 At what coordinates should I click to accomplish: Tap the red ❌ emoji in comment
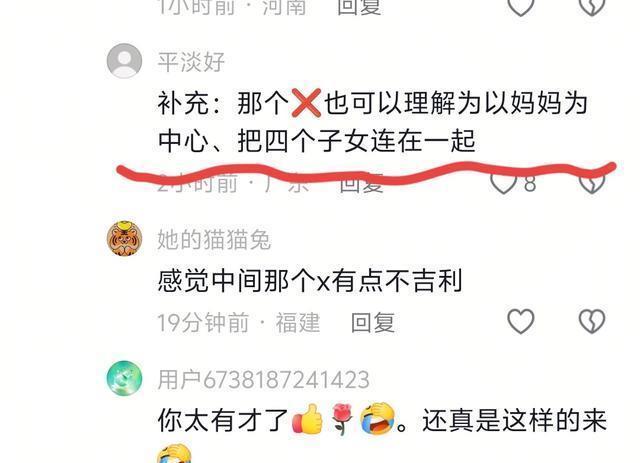[306, 103]
